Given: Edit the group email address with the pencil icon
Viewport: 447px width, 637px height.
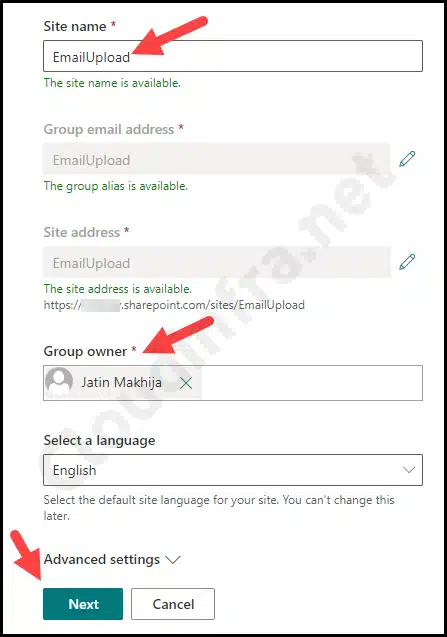Looking at the screenshot, I should pyautogui.click(x=407, y=159).
